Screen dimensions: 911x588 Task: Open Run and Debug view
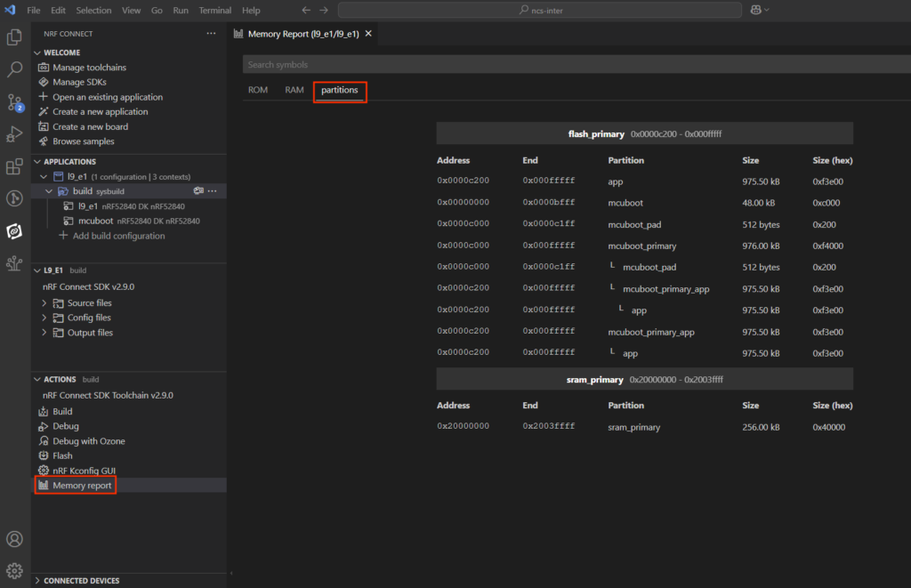pyautogui.click(x=14, y=134)
